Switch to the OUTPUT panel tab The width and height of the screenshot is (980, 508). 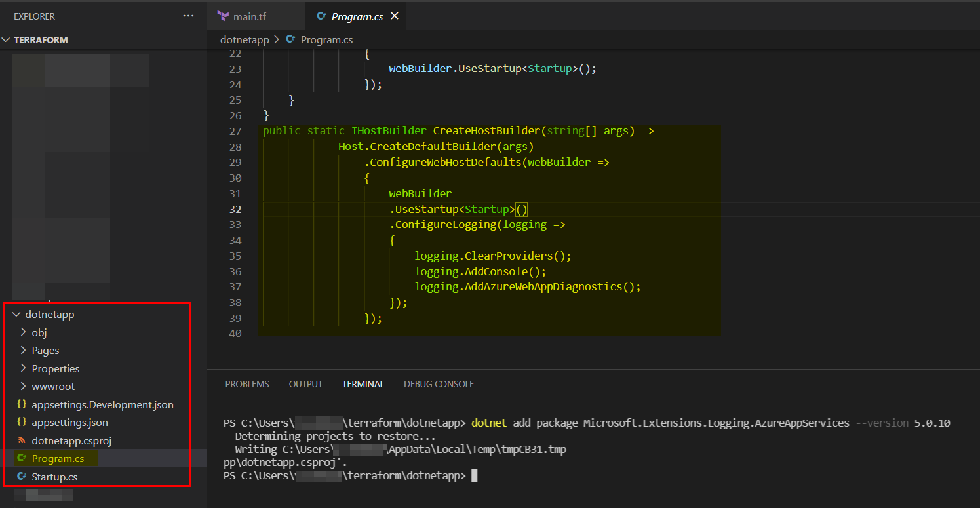point(305,384)
